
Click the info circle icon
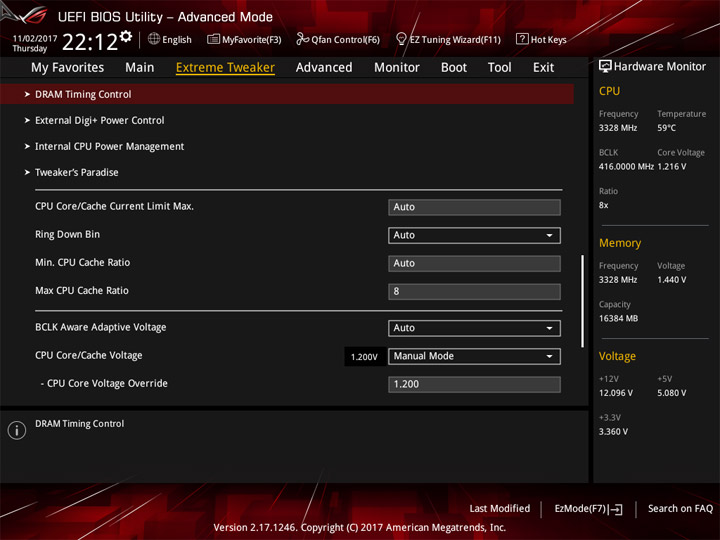point(17,430)
